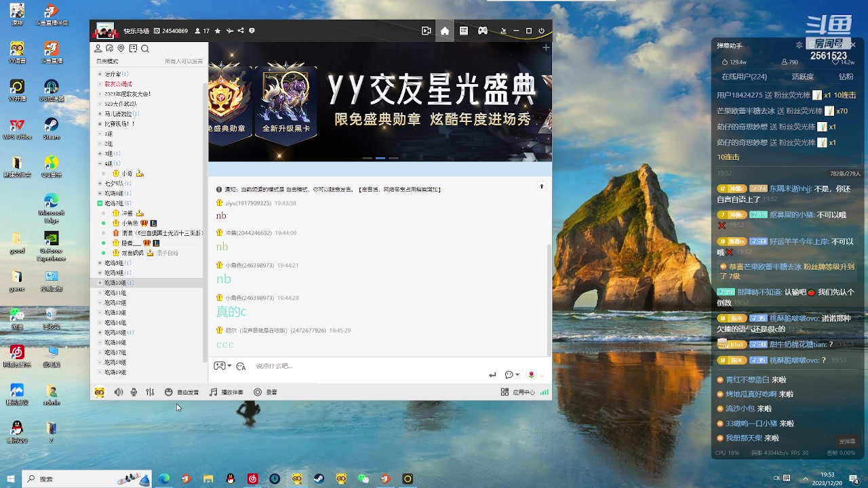Click the 发弹幕 send button in the sidebar

846,441
